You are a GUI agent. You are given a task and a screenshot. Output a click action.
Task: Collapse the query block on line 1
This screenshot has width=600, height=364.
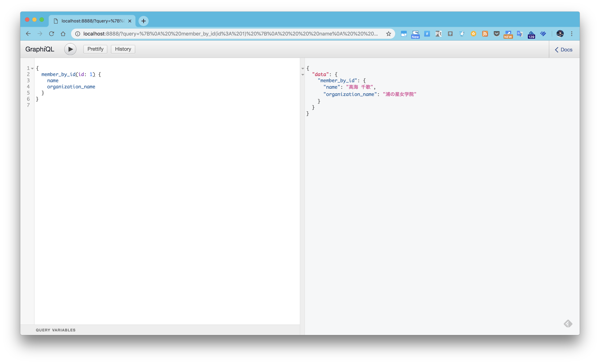(33, 68)
